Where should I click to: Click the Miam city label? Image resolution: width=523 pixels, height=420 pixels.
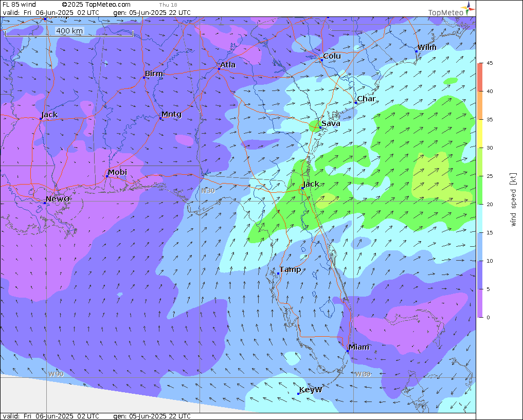pyautogui.click(x=359, y=348)
